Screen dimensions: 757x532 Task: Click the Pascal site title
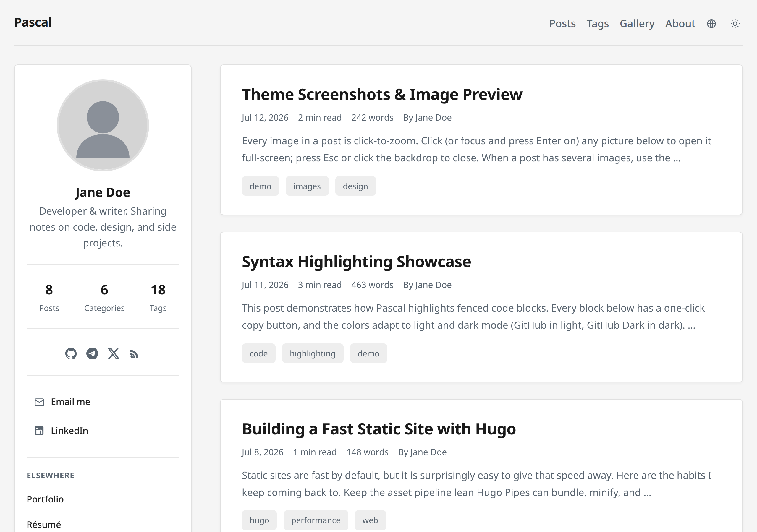point(33,22)
